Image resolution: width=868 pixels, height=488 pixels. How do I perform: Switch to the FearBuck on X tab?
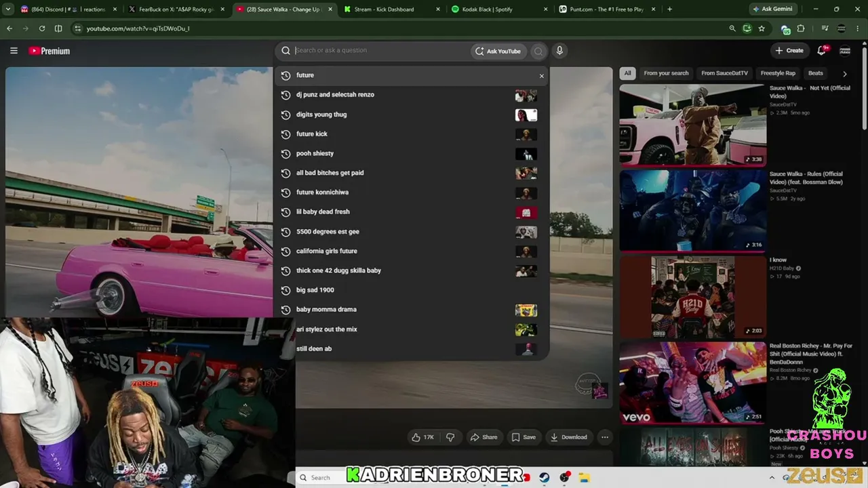pyautogui.click(x=176, y=9)
